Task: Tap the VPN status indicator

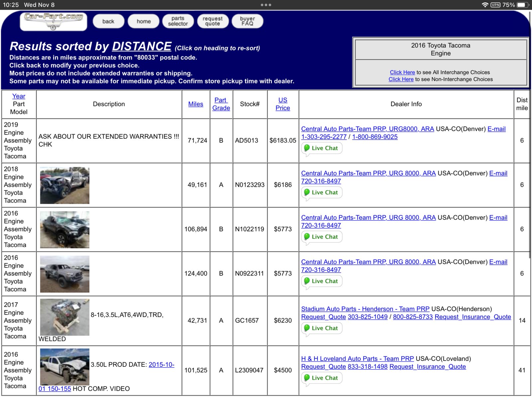Action: (x=495, y=5)
